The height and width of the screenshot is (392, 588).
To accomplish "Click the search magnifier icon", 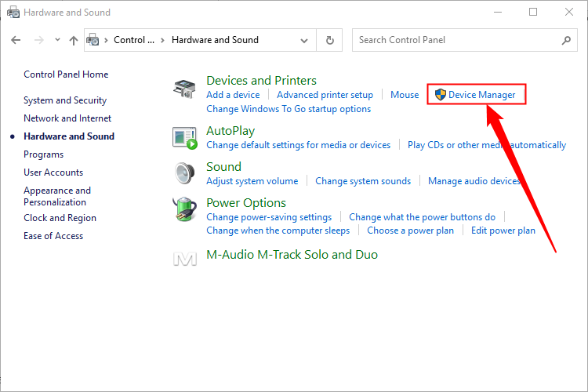I will click(566, 40).
